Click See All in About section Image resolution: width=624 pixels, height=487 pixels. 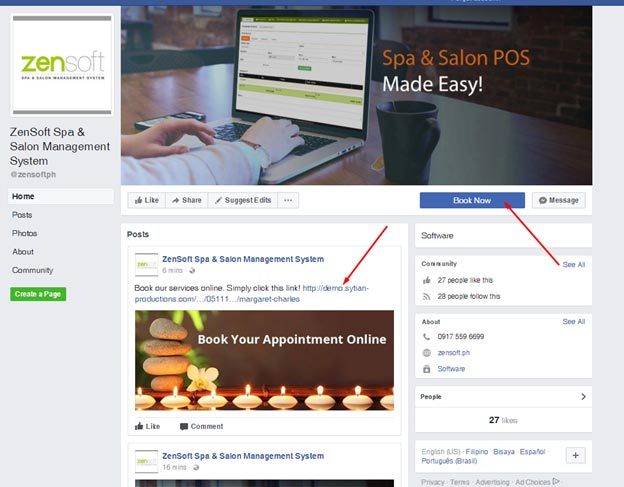574,321
